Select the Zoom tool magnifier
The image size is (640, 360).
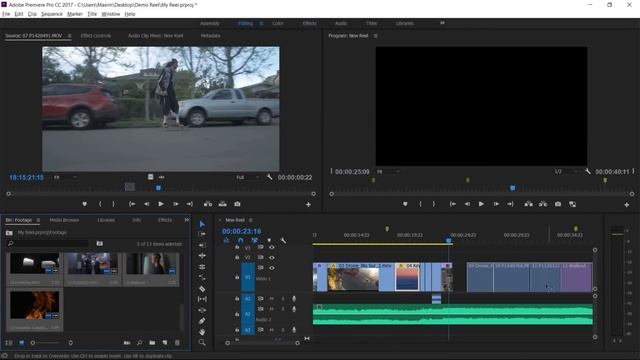[x=202, y=342]
